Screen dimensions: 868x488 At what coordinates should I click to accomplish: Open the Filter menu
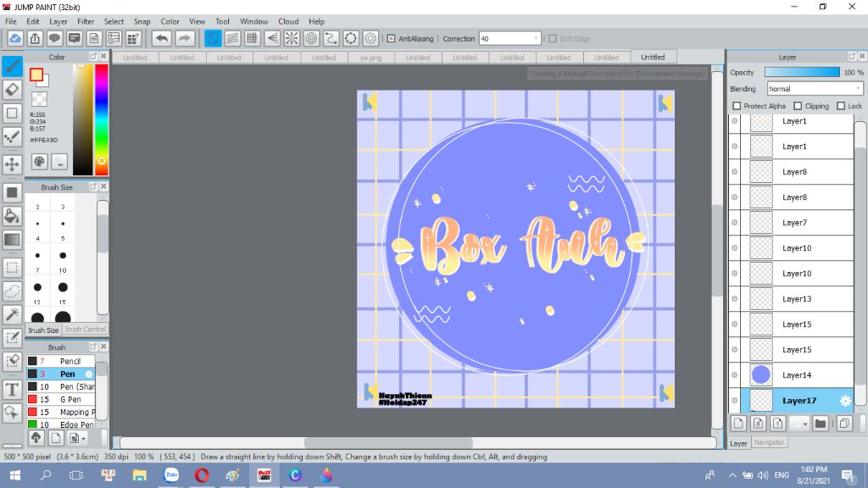coord(86,21)
